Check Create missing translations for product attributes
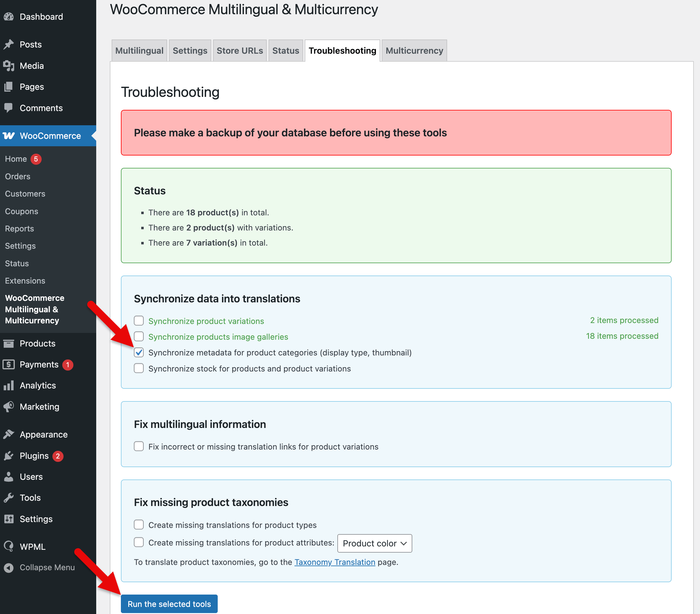The height and width of the screenshot is (614, 700). coord(139,542)
